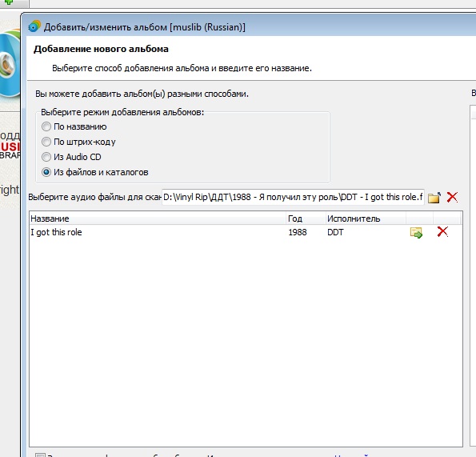Select the 'По штрих-коду' radio button
This screenshot has width=476, height=457.
[x=46, y=142]
